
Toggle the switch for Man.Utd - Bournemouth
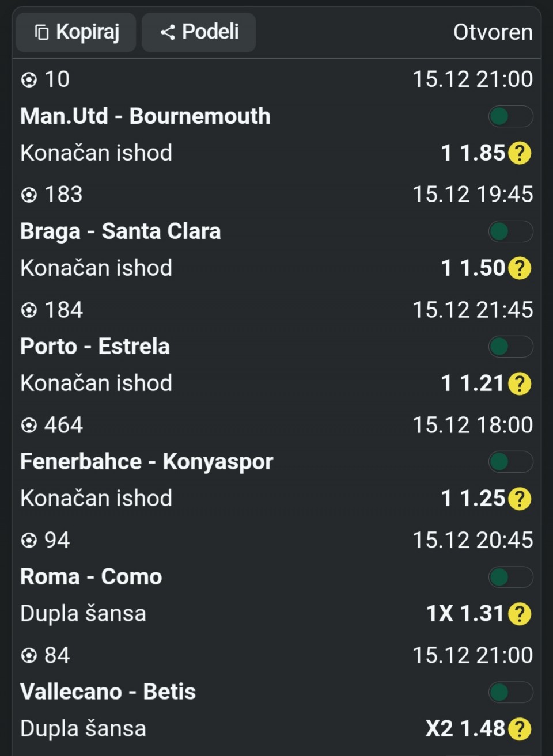pyautogui.click(x=510, y=116)
